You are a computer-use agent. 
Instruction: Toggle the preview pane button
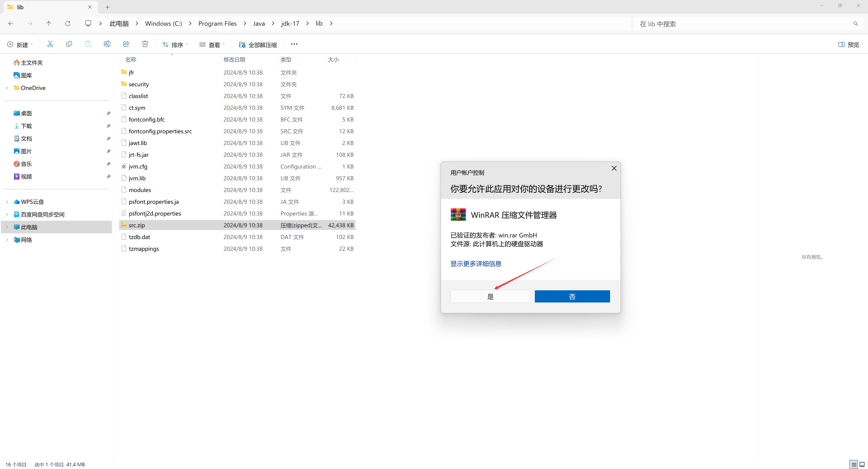pyautogui.click(x=849, y=45)
